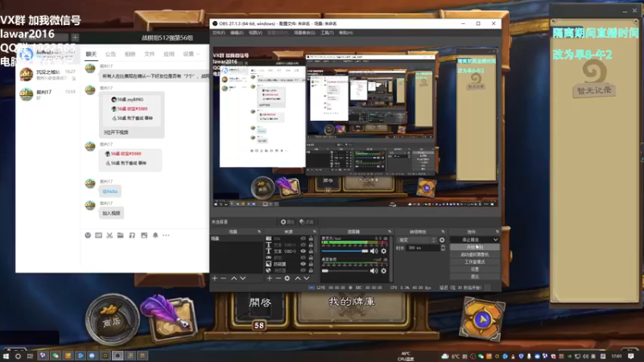Adjust the desktop audio volume slider
Viewport: 644px width, 362px height.
[x=345, y=271]
